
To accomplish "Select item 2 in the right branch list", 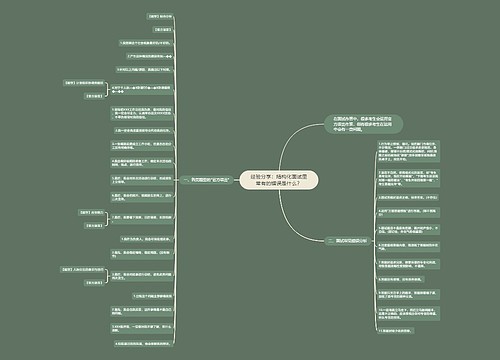I will pyautogui.click(x=408, y=178).
